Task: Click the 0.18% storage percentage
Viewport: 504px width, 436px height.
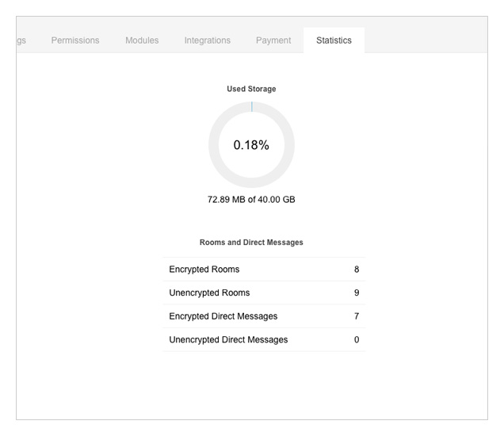Action: (x=251, y=145)
